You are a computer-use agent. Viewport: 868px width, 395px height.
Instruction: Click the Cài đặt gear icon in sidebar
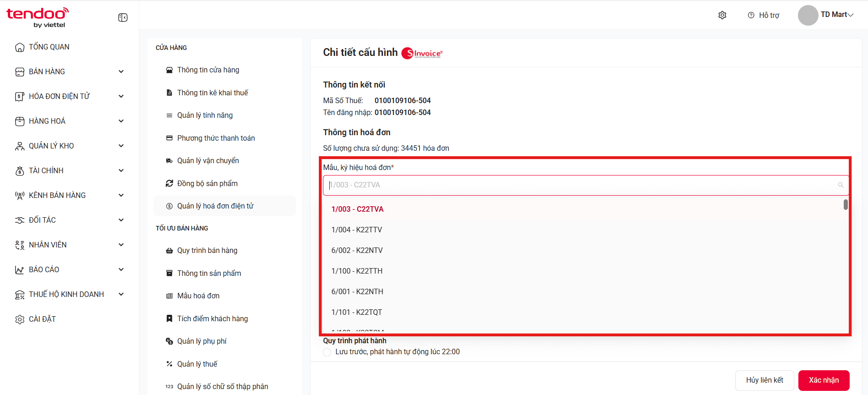(20, 319)
